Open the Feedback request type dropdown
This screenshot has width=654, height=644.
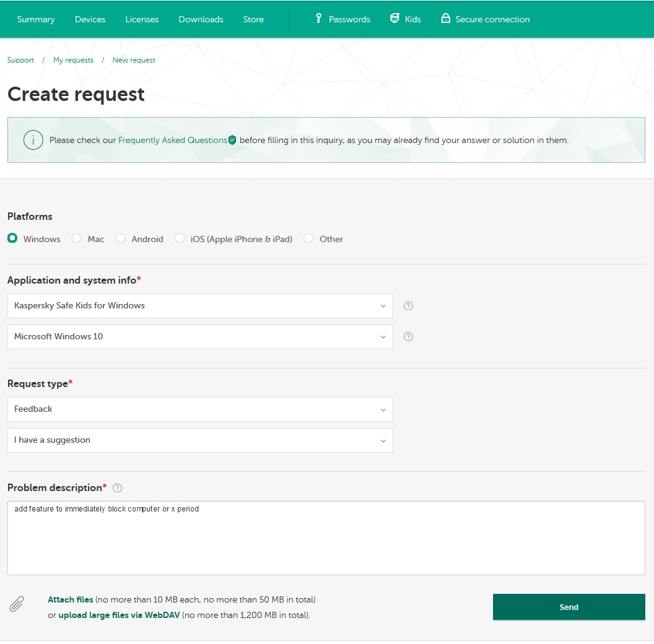pos(200,409)
